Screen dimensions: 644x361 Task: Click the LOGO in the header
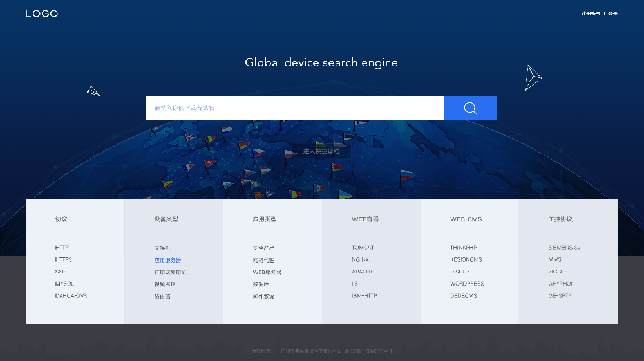coord(41,14)
